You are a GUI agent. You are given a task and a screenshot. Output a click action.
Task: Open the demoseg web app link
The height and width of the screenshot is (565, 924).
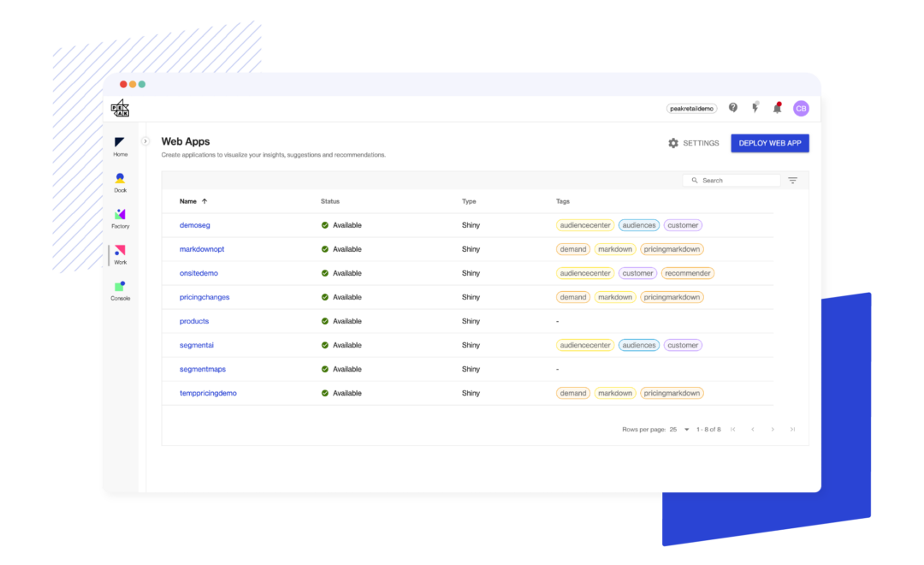tap(194, 225)
